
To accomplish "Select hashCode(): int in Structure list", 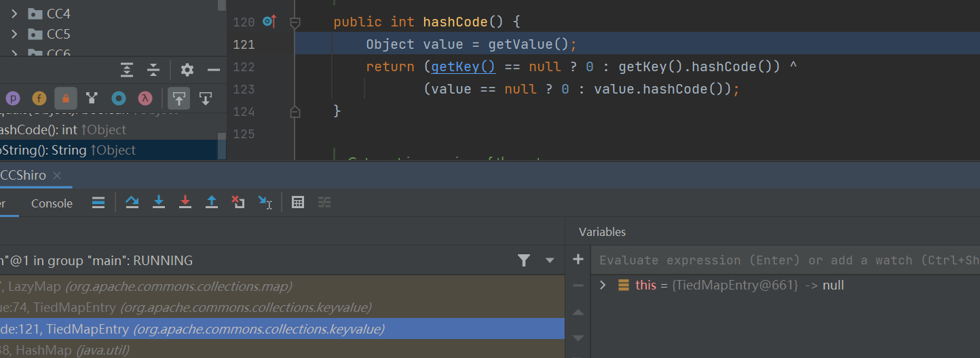I will 62,130.
